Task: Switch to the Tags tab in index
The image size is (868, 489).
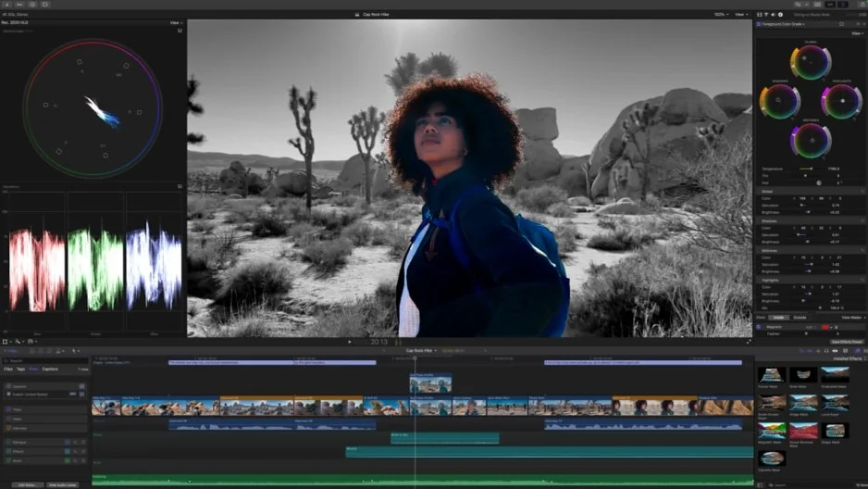Action: 20,369
